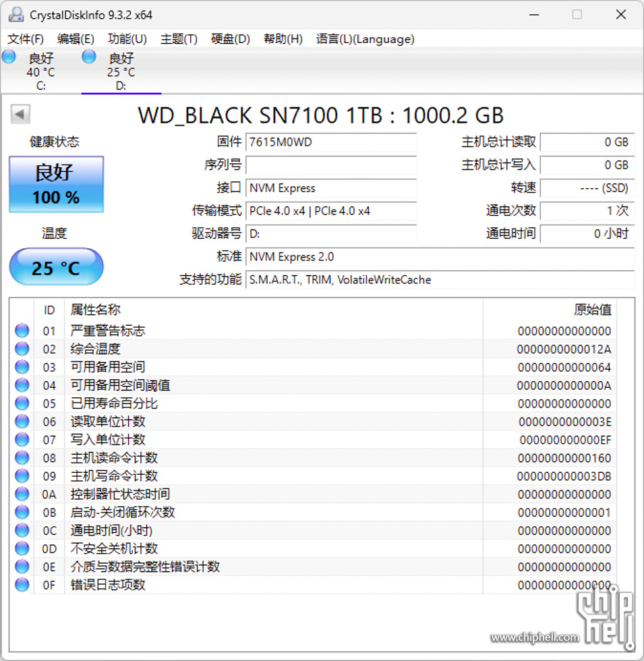Switch to the C: drive tab at 40 °C
The width and height of the screenshot is (644, 661).
(40, 71)
